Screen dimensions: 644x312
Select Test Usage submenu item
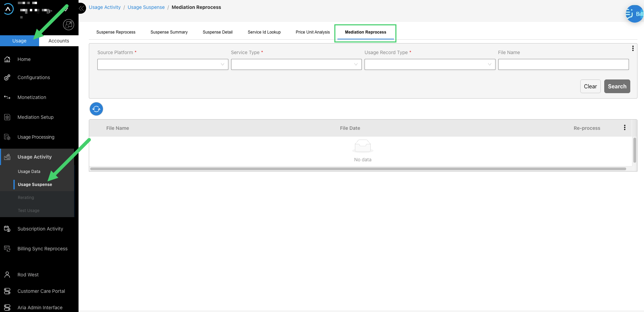coord(29,211)
